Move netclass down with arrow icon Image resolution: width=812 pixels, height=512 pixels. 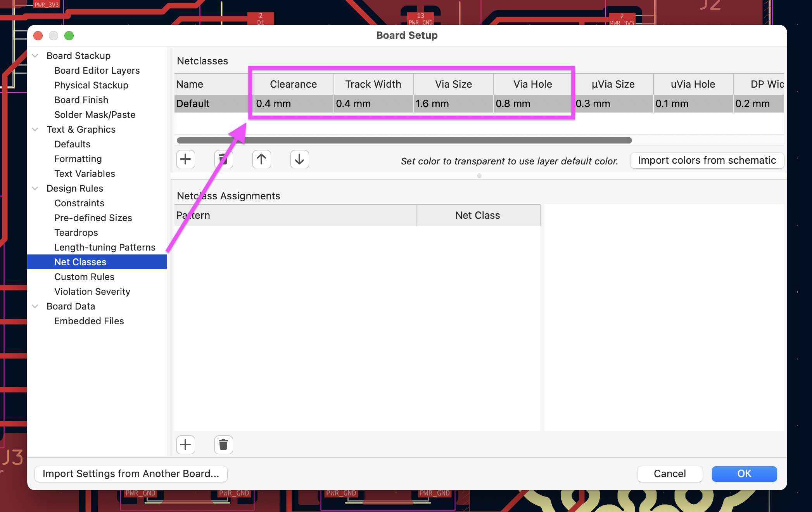[299, 159]
